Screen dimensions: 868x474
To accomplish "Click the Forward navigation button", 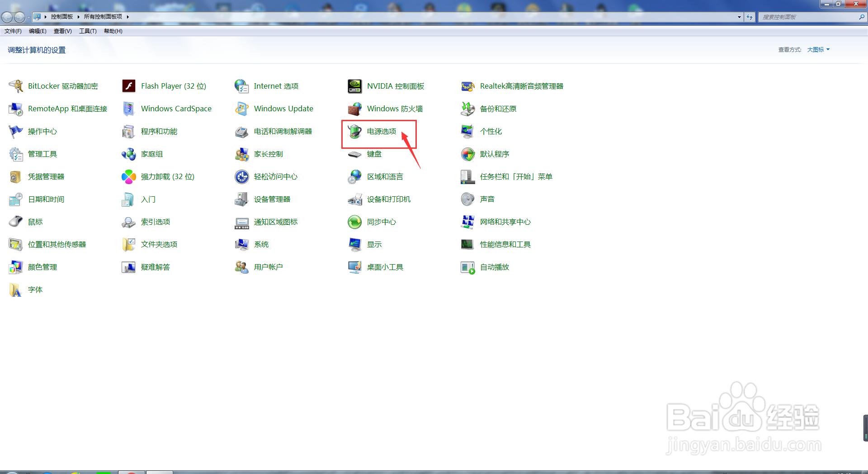I will coord(19,17).
